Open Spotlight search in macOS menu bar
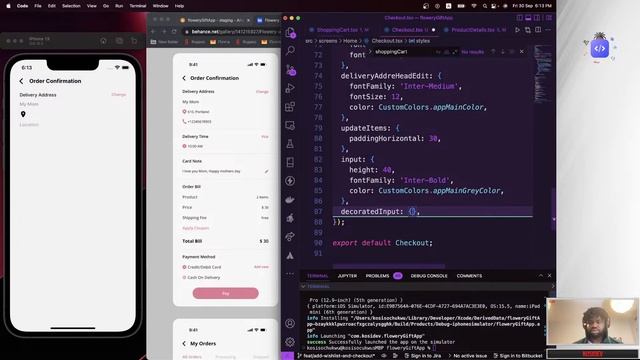This screenshot has width=640, height=360. pos(484,6)
